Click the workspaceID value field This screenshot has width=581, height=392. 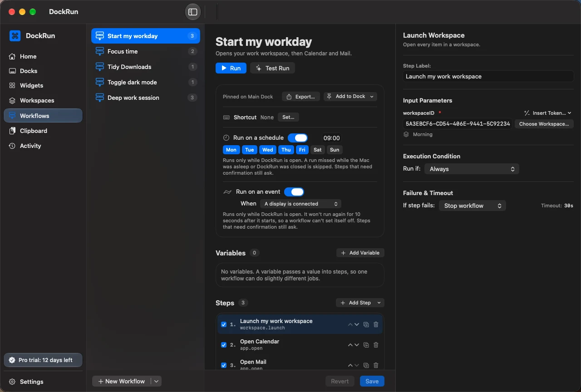point(458,124)
